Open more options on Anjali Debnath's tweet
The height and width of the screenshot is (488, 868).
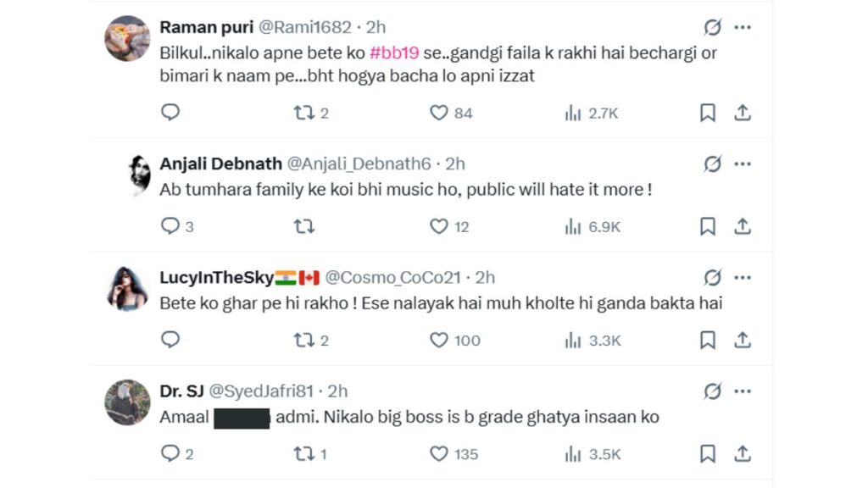[743, 164]
